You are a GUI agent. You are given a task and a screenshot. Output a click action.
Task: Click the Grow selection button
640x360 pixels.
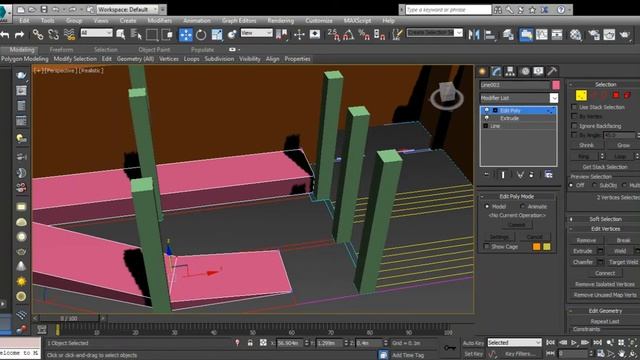pyautogui.click(x=623, y=145)
